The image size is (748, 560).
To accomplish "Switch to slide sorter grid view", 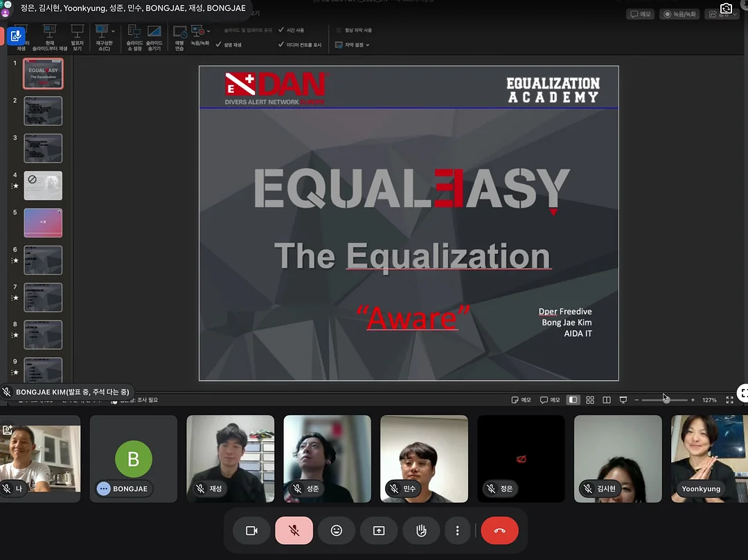I will click(590, 400).
